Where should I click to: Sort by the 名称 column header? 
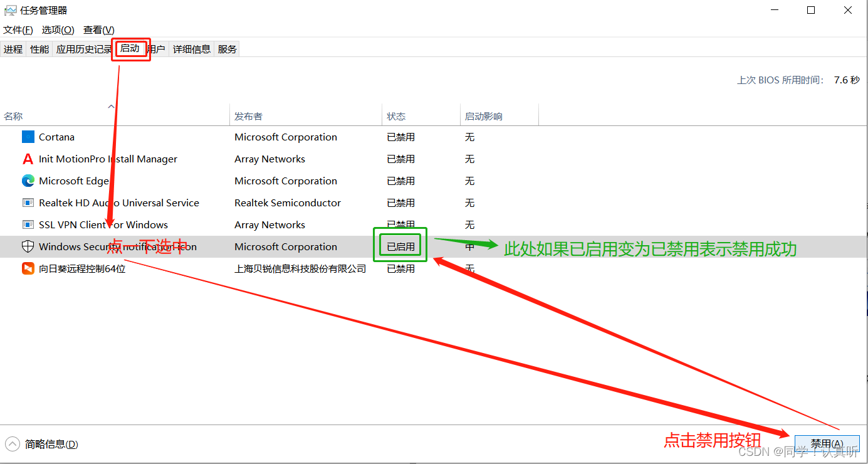click(115, 116)
